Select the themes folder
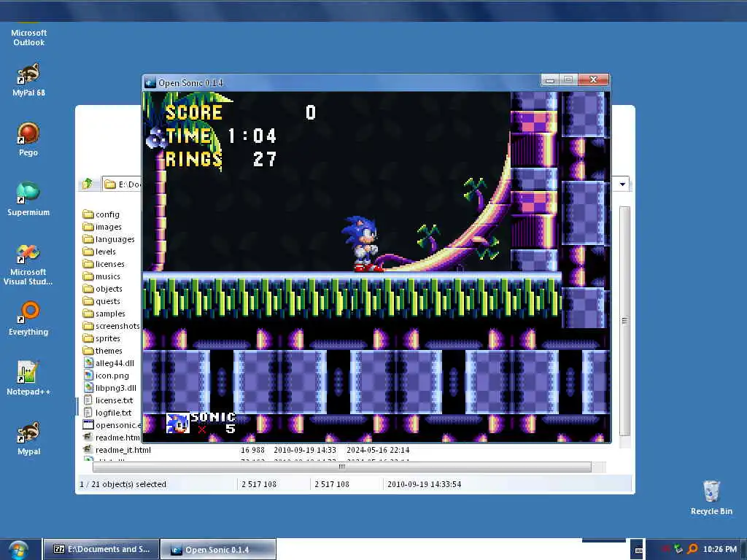The height and width of the screenshot is (560, 747). pyautogui.click(x=102, y=351)
